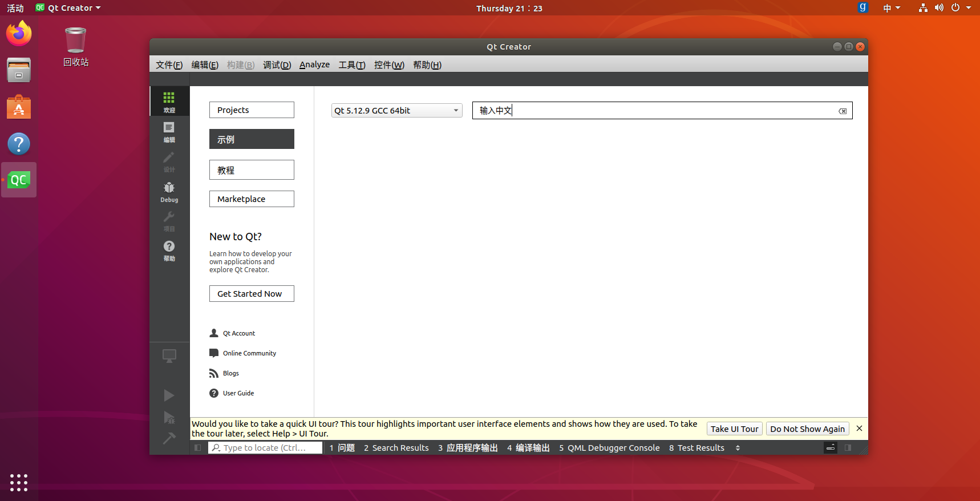Toggle the right sidebar visibility
This screenshot has height=501, width=980.
click(848, 448)
